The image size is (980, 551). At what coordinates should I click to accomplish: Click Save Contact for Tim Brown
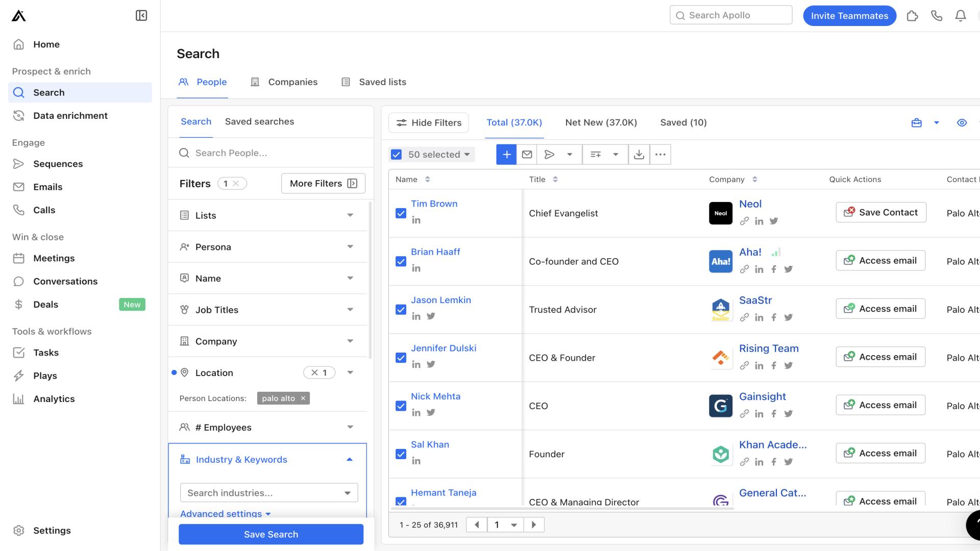(x=881, y=213)
